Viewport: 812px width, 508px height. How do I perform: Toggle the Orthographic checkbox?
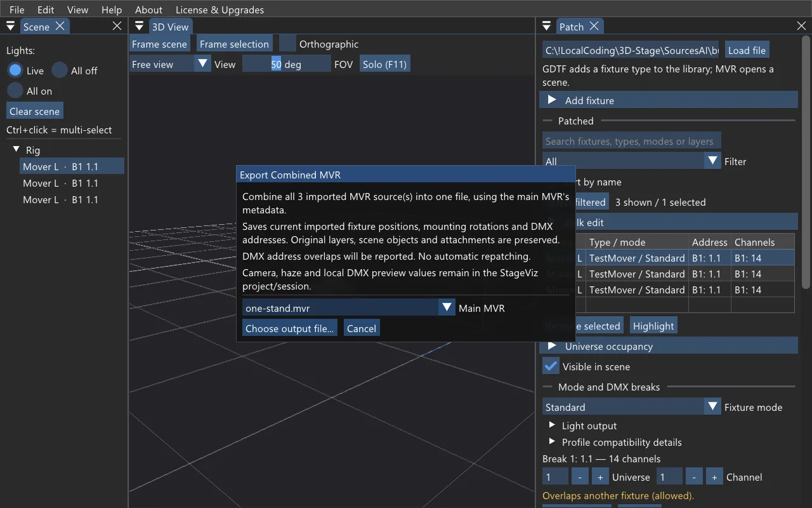coord(287,44)
